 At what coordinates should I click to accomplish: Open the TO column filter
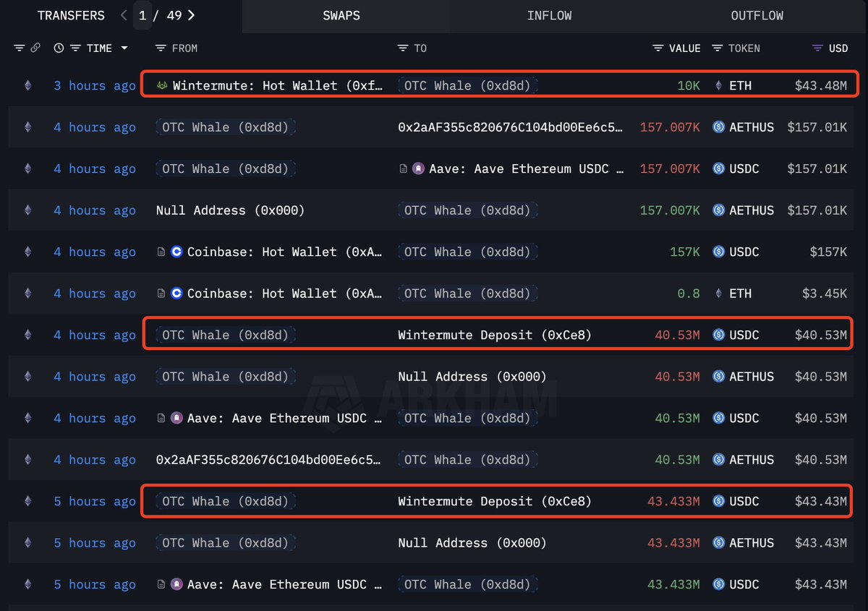(404, 48)
